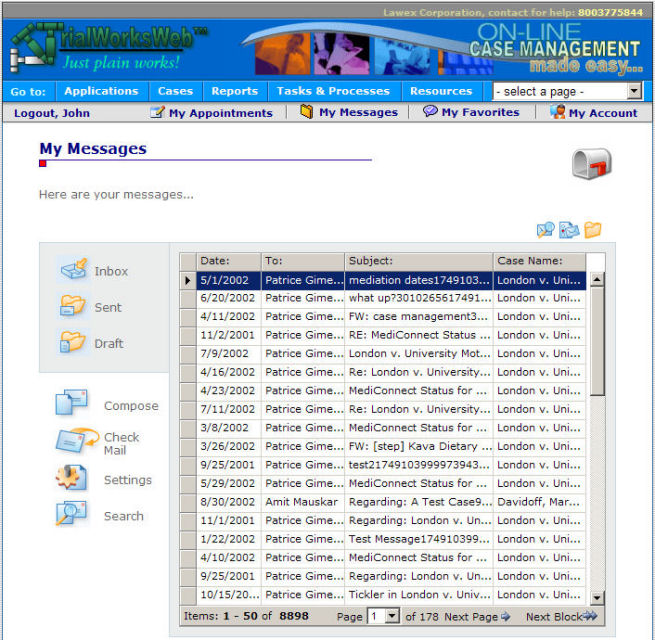The image size is (655, 640).
Task: Select the 'Davidoff, Mar...' case name cell
Action: [x=540, y=502]
